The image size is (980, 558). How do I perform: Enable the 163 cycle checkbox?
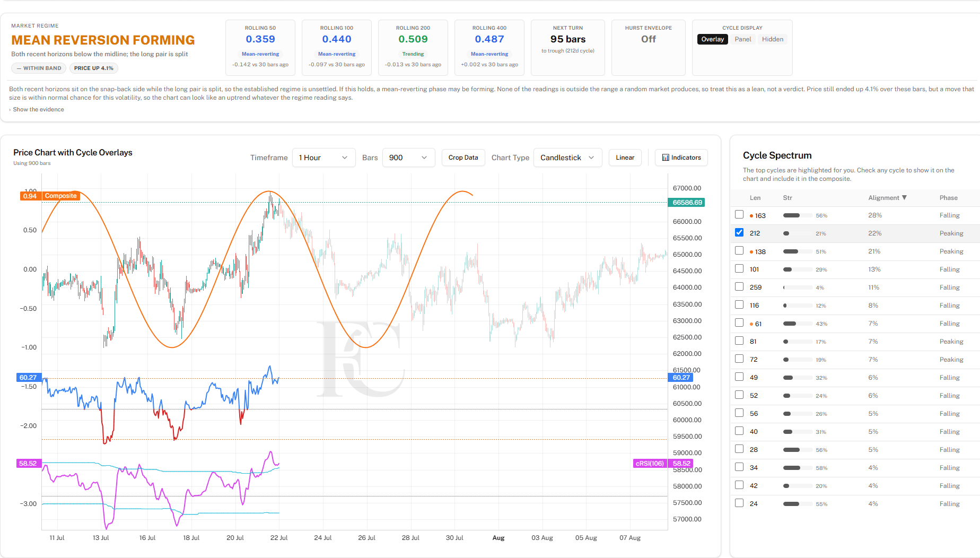739,215
